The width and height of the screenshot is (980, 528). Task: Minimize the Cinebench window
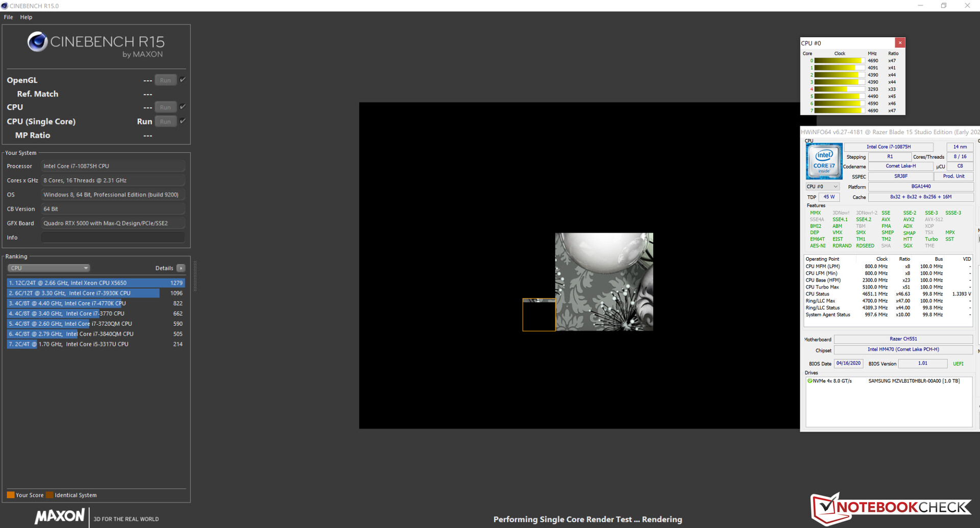(x=920, y=6)
